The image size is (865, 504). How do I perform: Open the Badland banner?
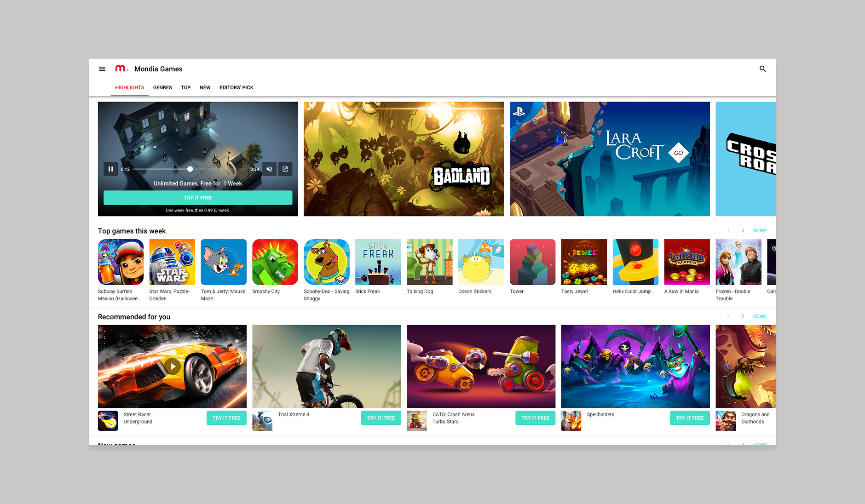point(404,159)
